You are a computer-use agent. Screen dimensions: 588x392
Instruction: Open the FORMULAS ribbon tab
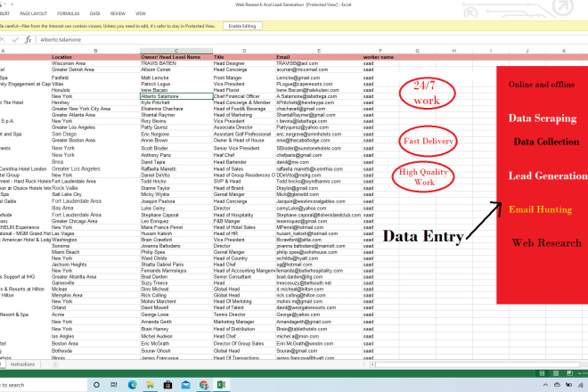(x=69, y=13)
